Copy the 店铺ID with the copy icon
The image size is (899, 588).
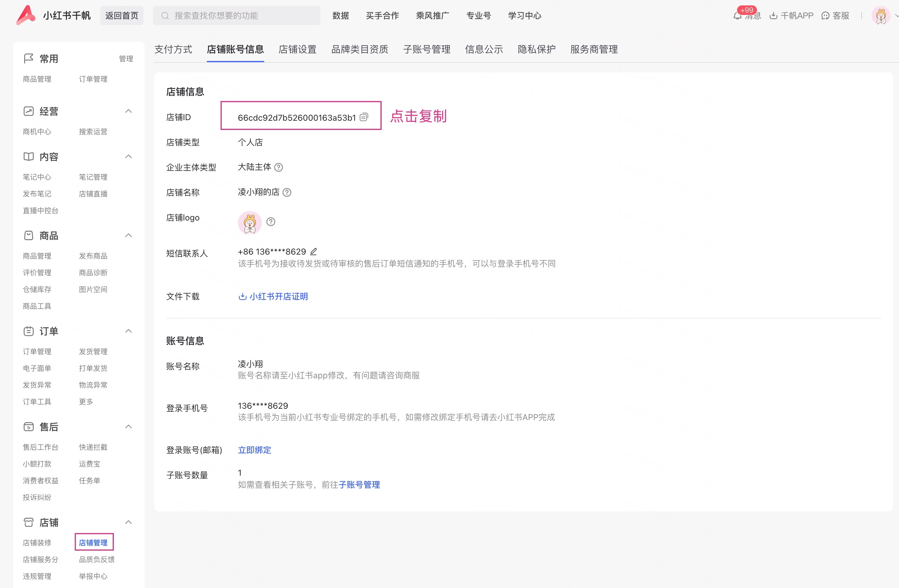click(x=364, y=117)
